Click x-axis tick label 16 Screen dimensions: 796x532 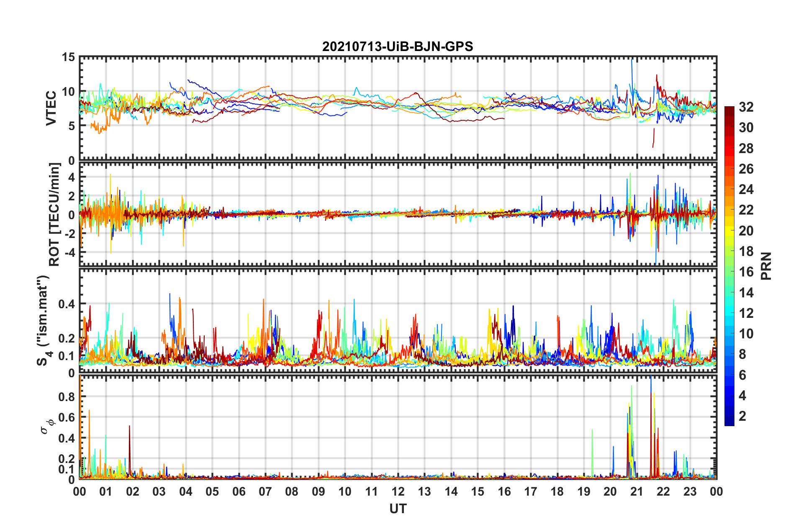coord(504,491)
